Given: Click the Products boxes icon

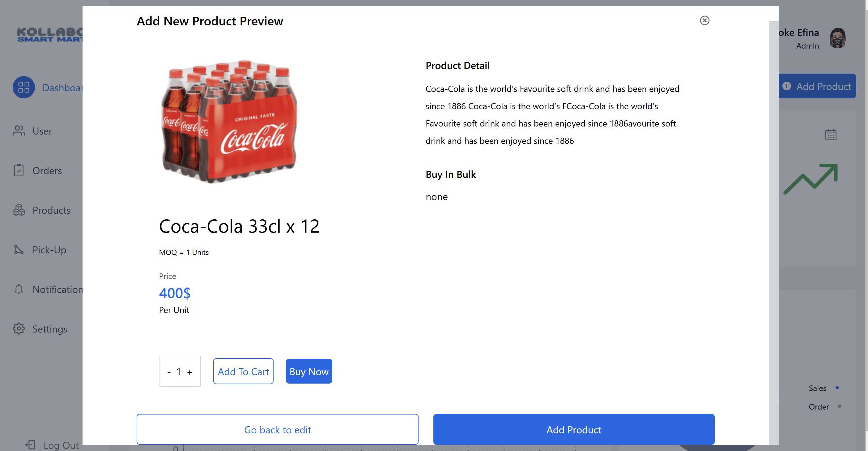Looking at the screenshot, I should pos(19,210).
